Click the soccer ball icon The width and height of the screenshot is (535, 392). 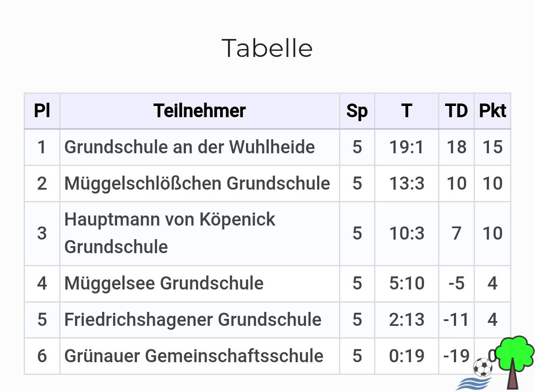483,367
